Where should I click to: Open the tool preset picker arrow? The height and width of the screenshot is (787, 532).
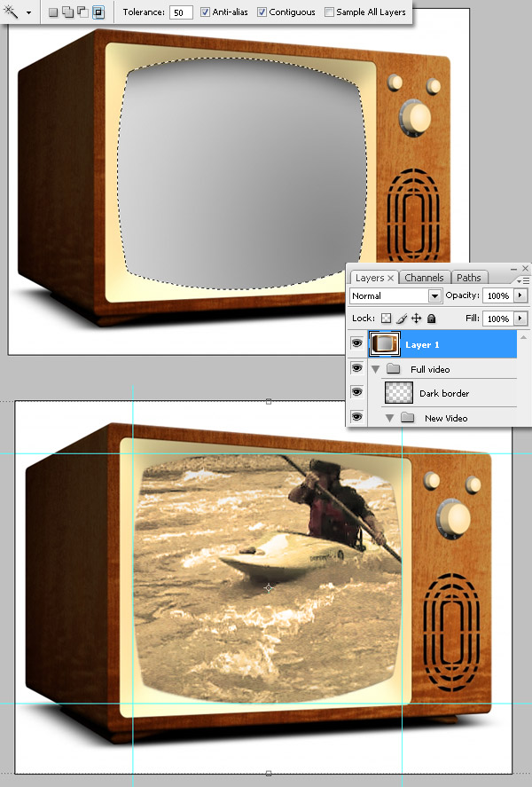[28, 12]
